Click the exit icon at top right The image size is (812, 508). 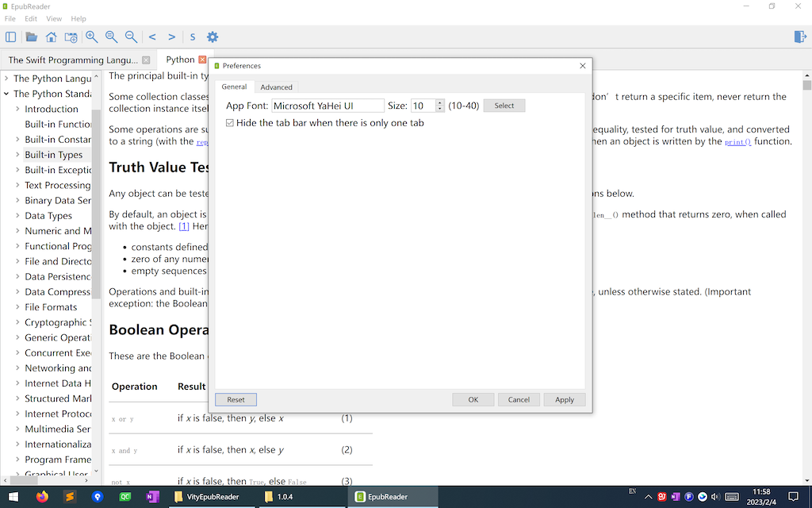click(x=800, y=37)
